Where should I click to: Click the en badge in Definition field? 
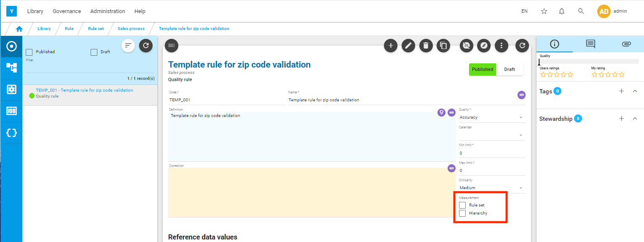point(451,112)
